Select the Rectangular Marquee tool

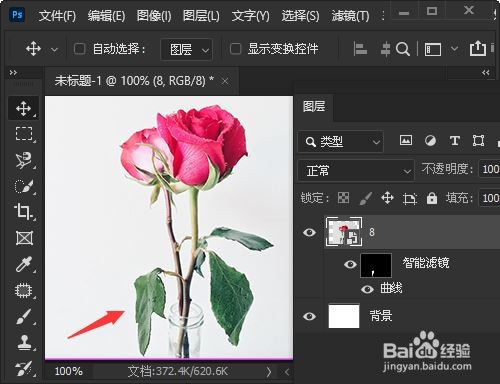click(24, 134)
